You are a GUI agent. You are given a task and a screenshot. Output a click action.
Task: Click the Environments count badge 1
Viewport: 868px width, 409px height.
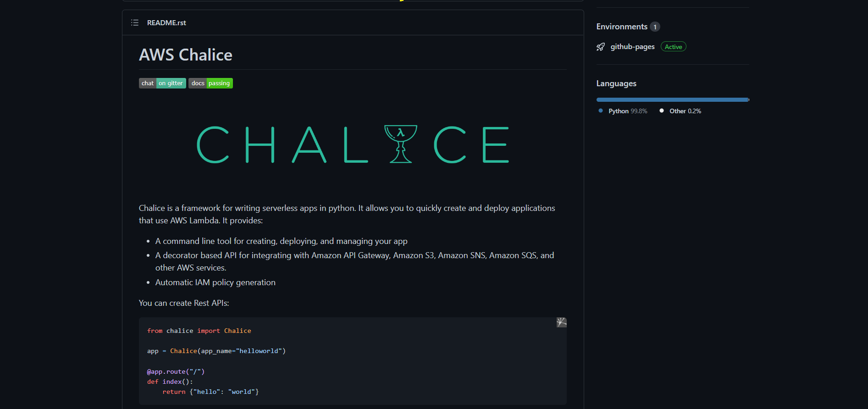[x=655, y=27]
